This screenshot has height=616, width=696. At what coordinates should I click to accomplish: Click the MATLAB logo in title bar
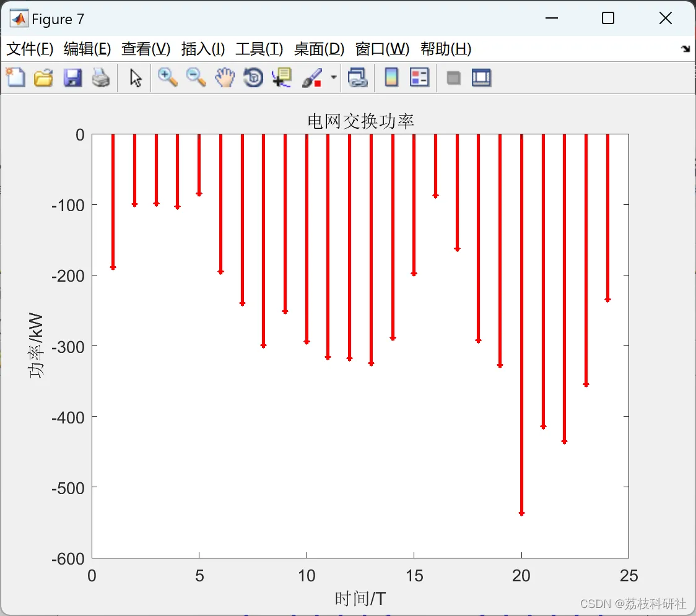coord(19,19)
